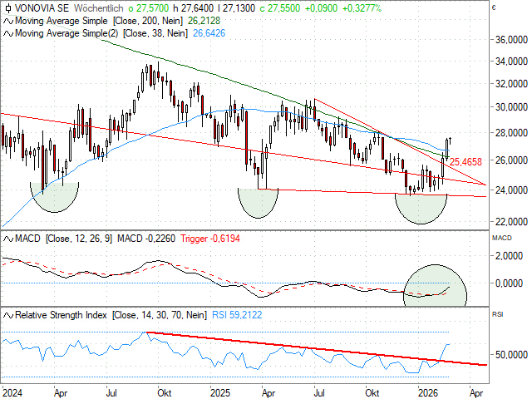Click the 2026 label on the time axis
Viewport: 532px width, 399px height.
coord(428,391)
